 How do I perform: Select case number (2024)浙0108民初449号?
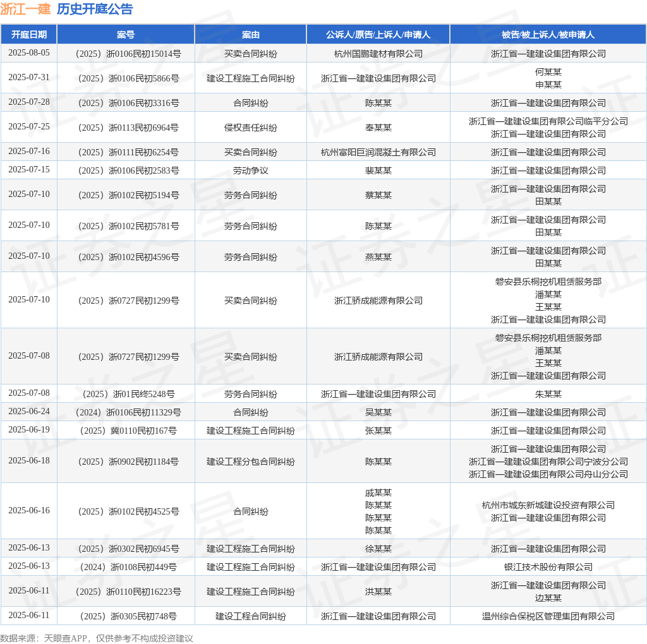tap(128, 568)
